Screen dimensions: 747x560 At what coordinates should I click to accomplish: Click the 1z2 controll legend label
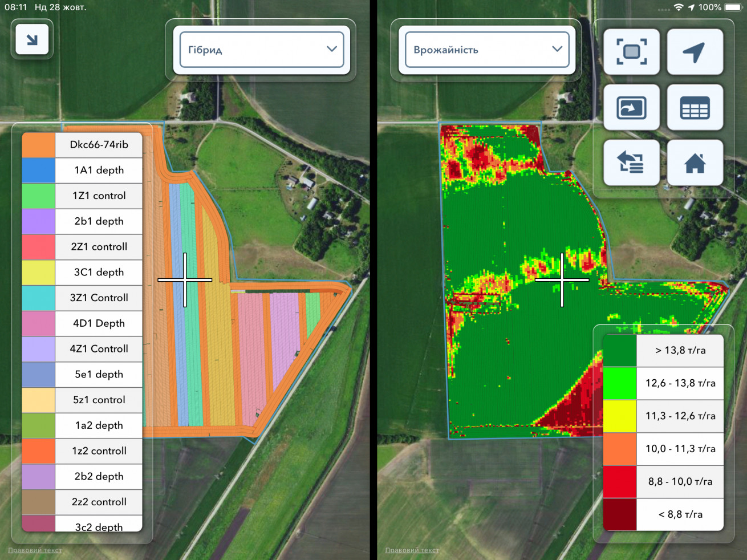click(x=99, y=451)
